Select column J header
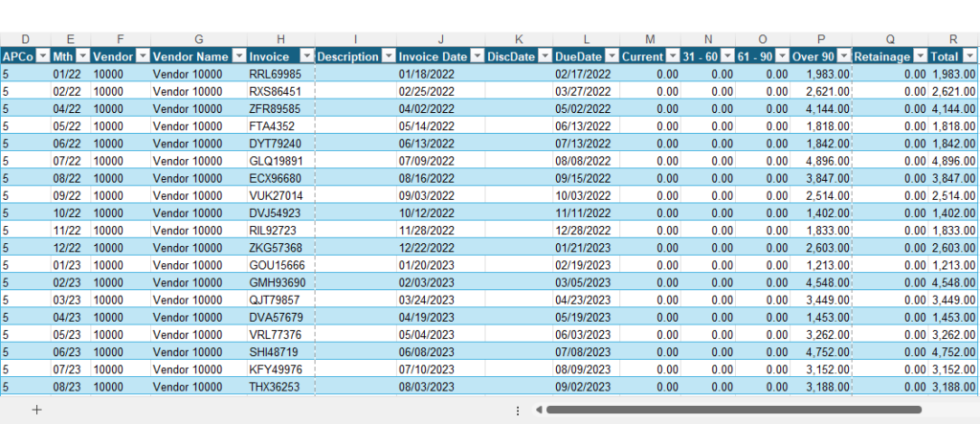 pyautogui.click(x=440, y=39)
